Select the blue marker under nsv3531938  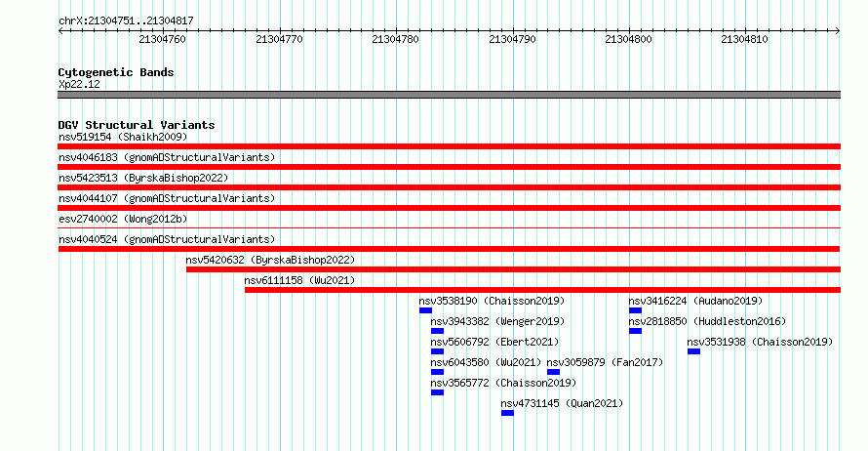click(694, 351)
